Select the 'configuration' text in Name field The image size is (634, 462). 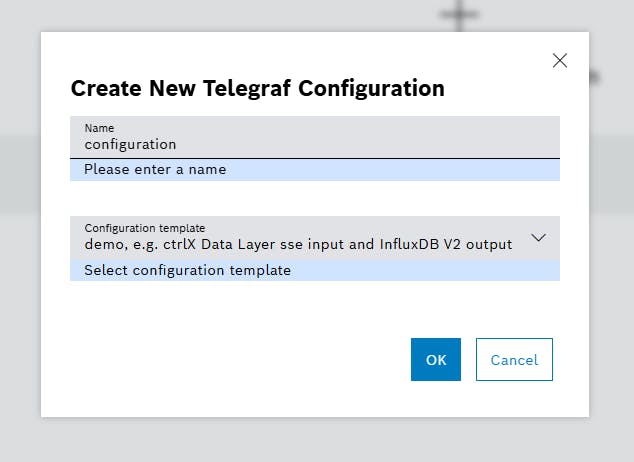coord(130,144)
